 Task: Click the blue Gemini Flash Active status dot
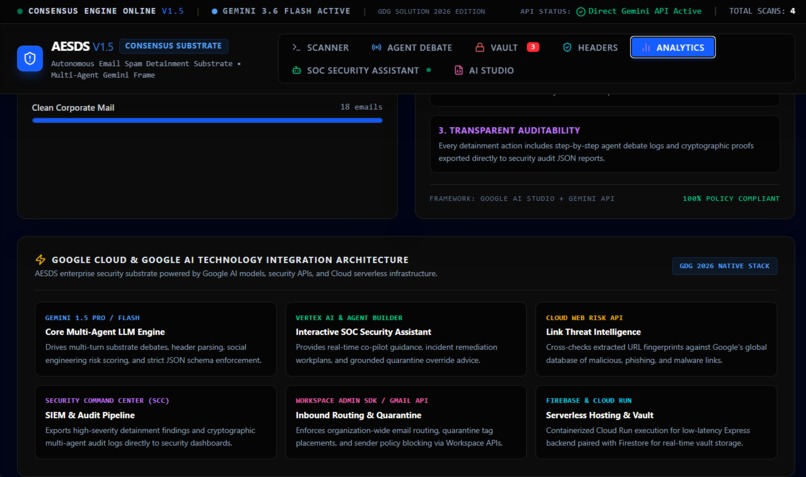(214, 11)
